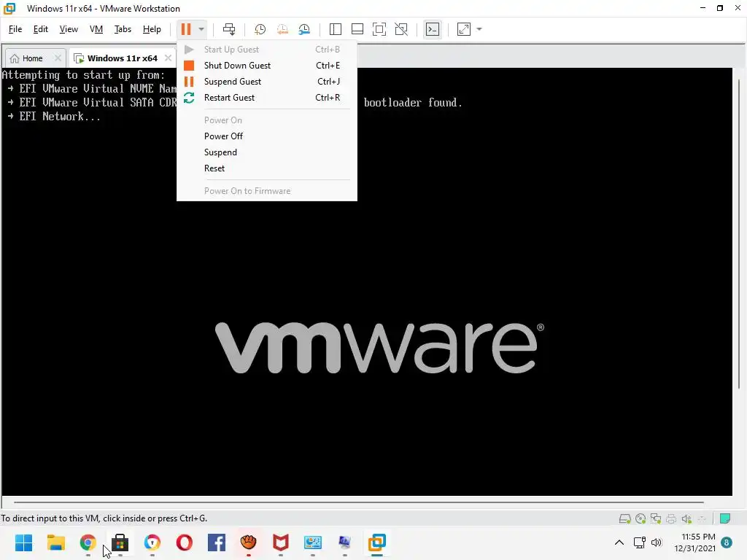This screenshot has height=560, width=747.
Task: Open the Help menu
Action: [152, 29]
